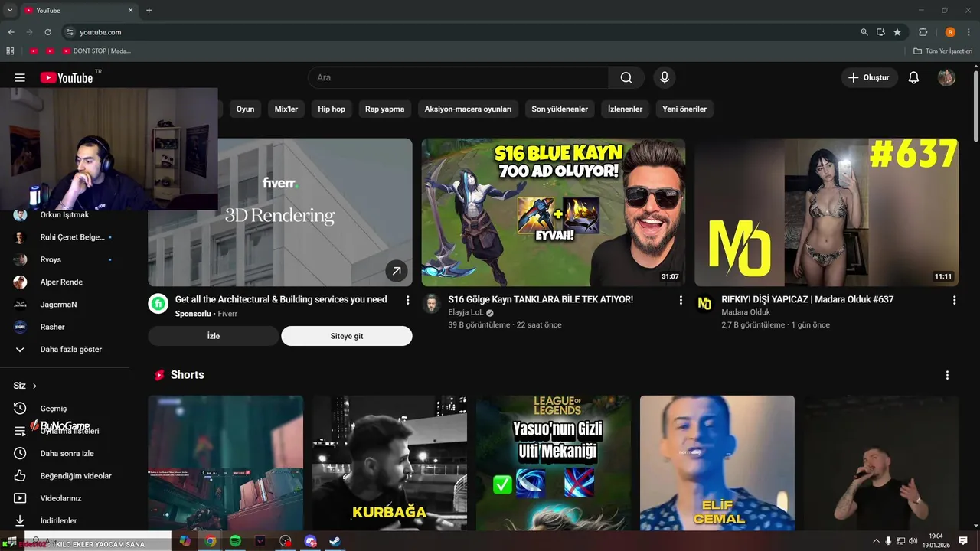Open the Shorts section three-dot menu
The height and width of the screenshot is (551, 980).
[x=947, y=375]
